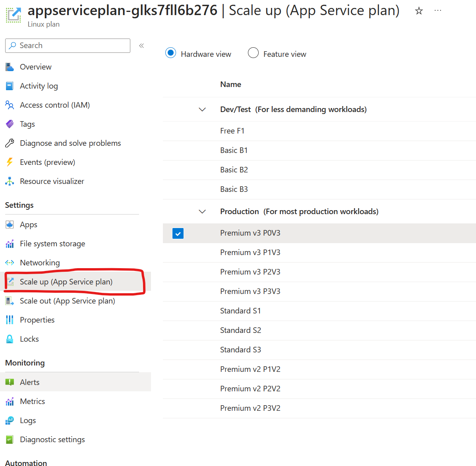Select the Premium v2 P2V2 row
The width and height of the screenshot is (476, 466).
319,389
